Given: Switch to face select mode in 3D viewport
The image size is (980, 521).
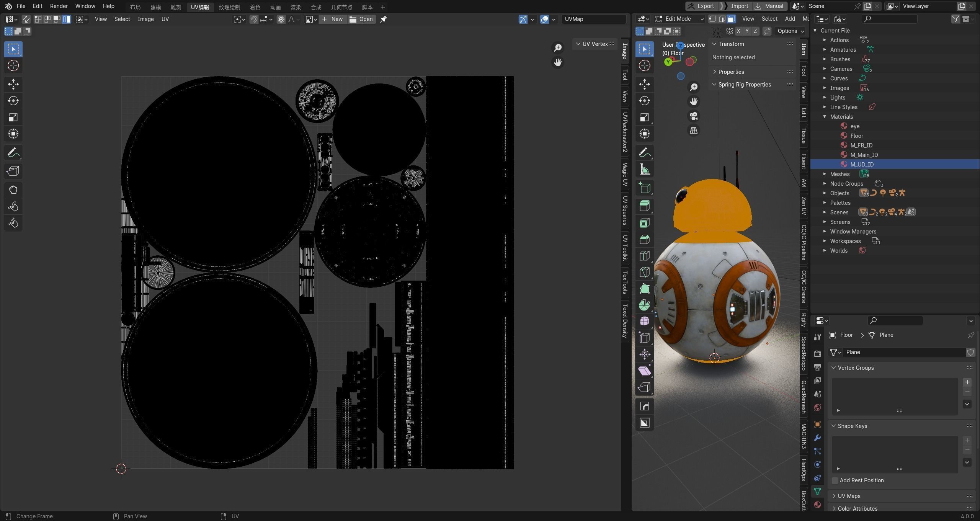Looking at the screenshot, I should point(731,19).
